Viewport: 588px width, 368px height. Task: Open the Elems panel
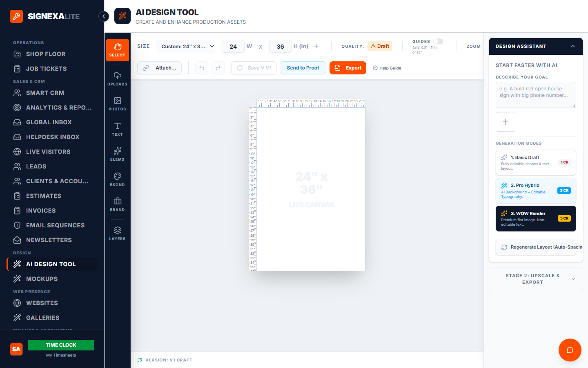pos(117,154)
